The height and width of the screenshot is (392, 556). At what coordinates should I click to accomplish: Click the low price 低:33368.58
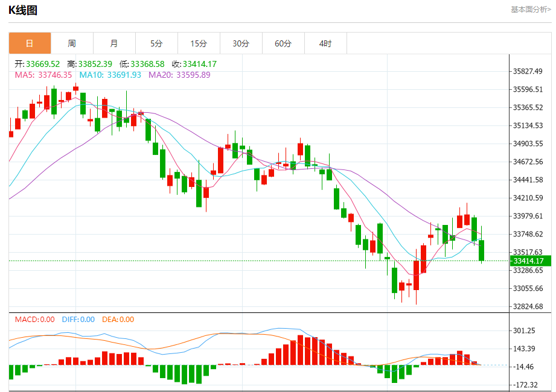point(142,64)
